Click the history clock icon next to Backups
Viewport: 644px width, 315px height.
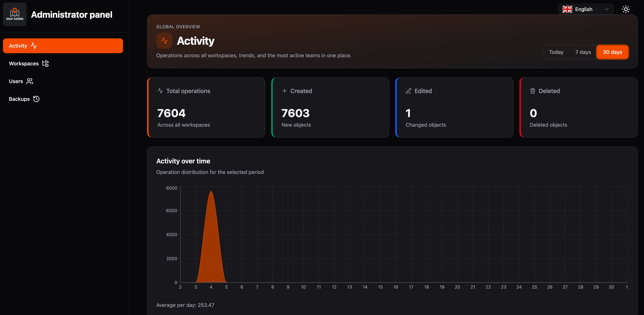(37, 99)
